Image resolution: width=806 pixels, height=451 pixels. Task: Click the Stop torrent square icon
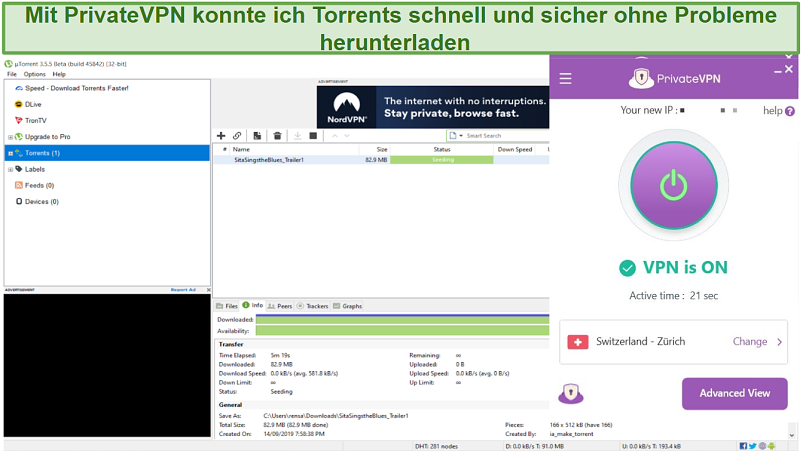click(313, 136)
